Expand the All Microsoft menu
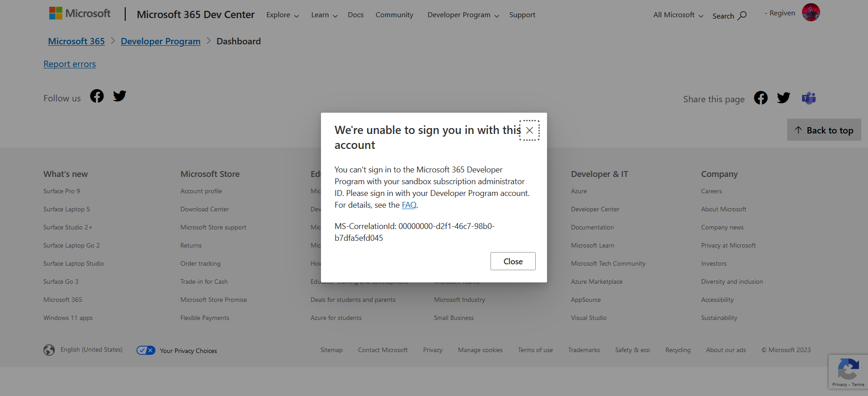The image size is (868, 396). [678, 15]
